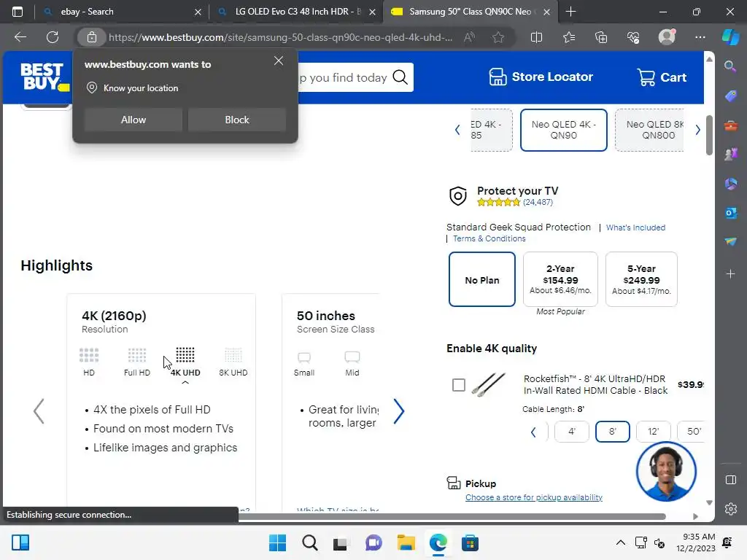Open sidebar Search icon
Viewport: 747px width, 560px height.
(730, 66)
